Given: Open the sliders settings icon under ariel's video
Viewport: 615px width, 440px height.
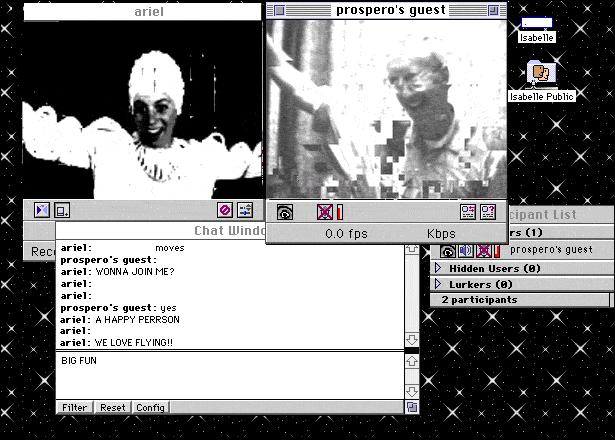Looking at the screenshot, I should coord(246,210).
